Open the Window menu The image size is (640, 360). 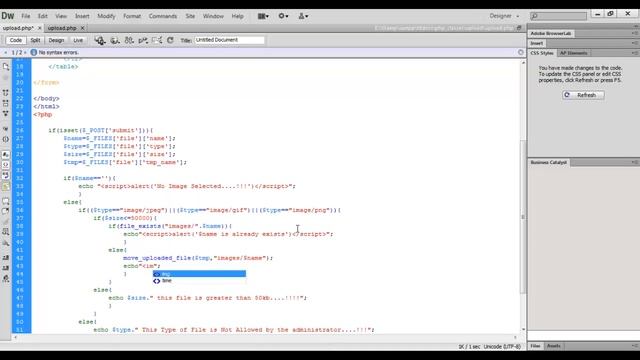tap(213, 16)
